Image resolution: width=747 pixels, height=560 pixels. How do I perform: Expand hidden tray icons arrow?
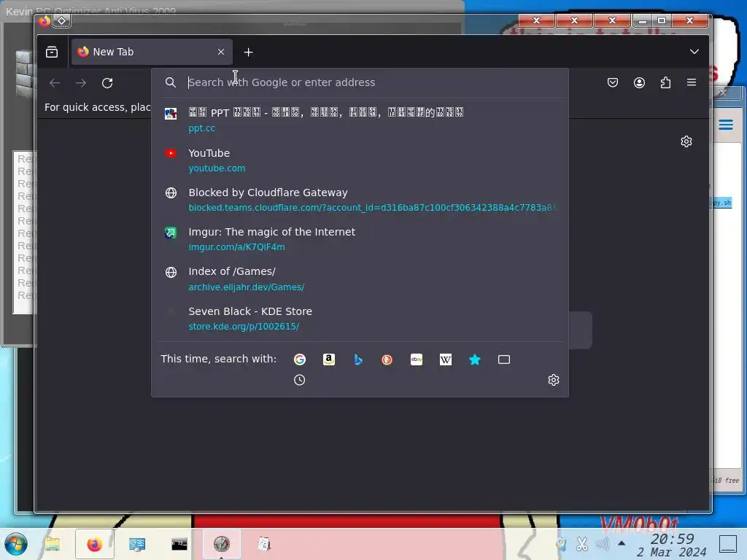coord(622,543)
